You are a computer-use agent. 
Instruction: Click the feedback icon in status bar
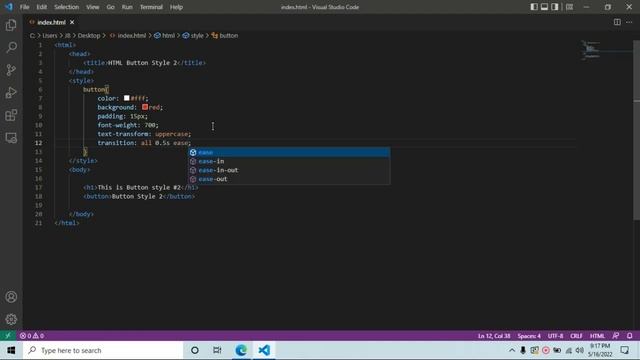pos(616,336)
